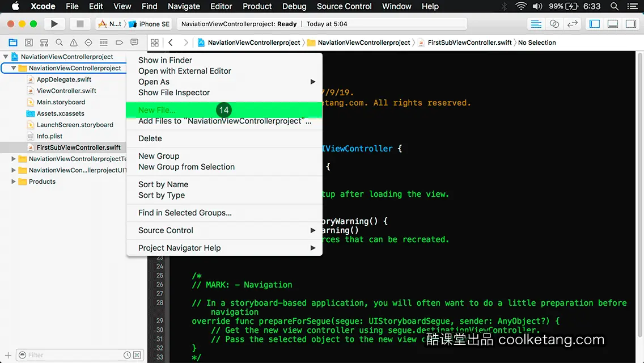Viewport: 644px width, 363px height.
Task: Show only recently modified files filter
Action: (128, 355)
